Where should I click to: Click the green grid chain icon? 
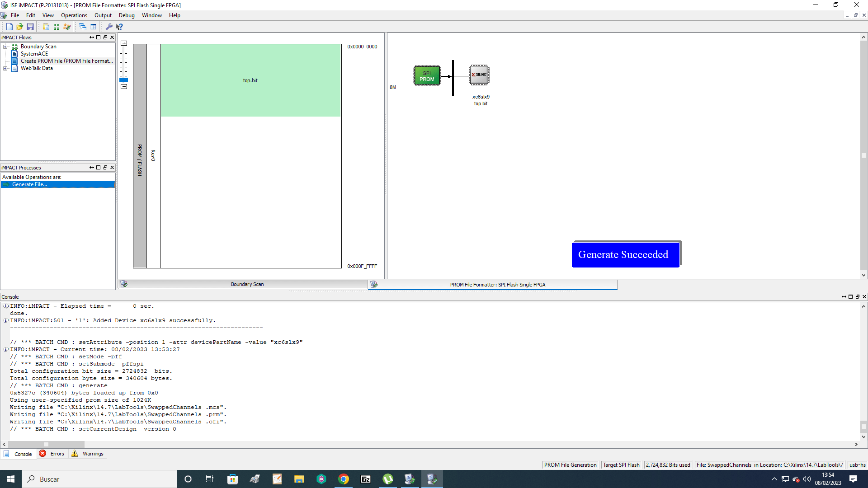[57, 27]
